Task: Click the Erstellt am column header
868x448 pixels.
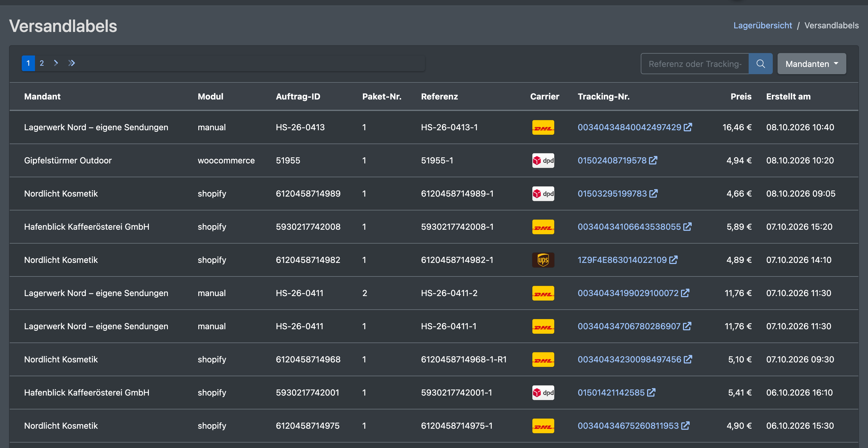Action: coord(788,96)
